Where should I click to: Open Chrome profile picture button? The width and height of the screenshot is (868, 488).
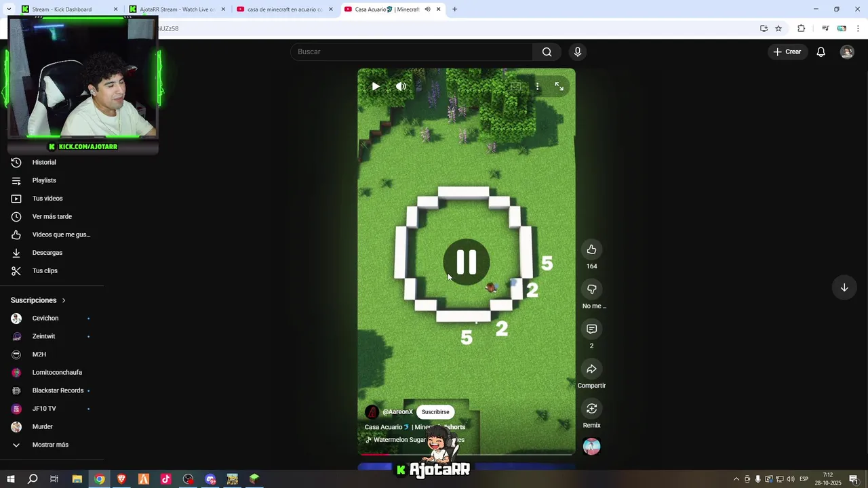842,28
